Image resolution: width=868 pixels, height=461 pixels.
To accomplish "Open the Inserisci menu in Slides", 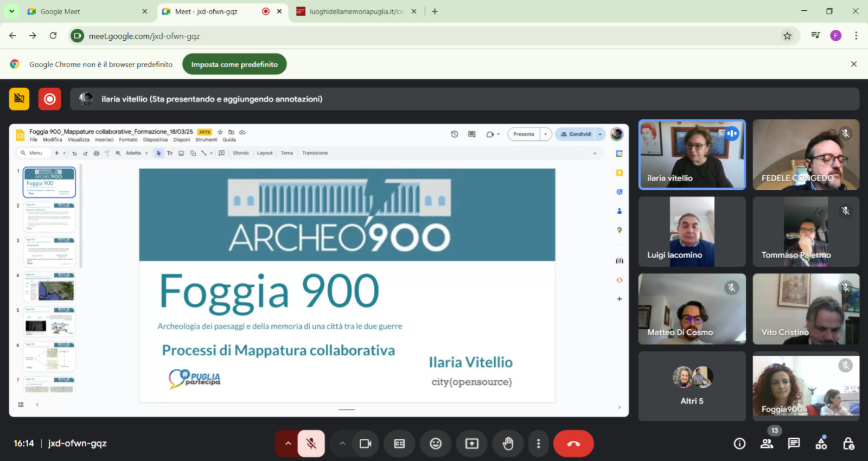I will tap(104, 139).
